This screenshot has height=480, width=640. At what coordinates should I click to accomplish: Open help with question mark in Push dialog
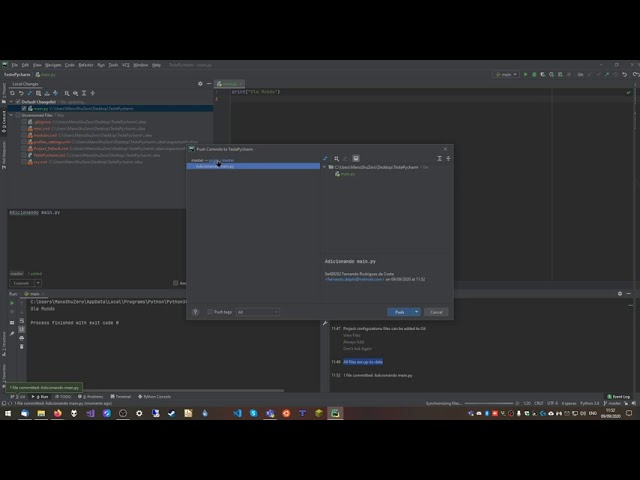click(x=196, y=312)
